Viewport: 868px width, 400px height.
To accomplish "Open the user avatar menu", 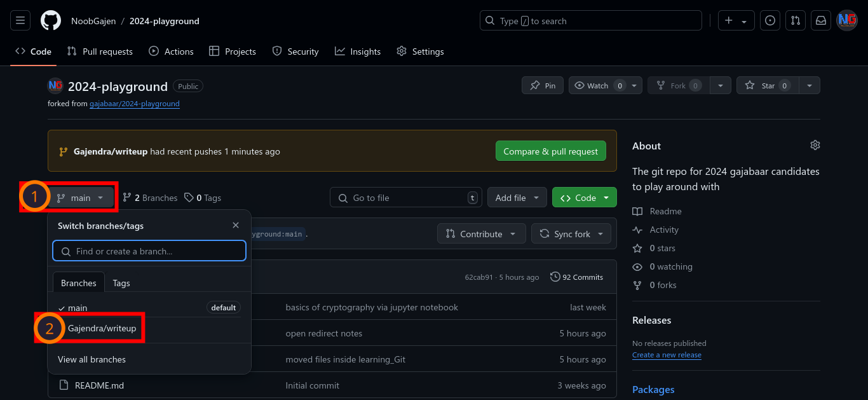I will 847,20.
